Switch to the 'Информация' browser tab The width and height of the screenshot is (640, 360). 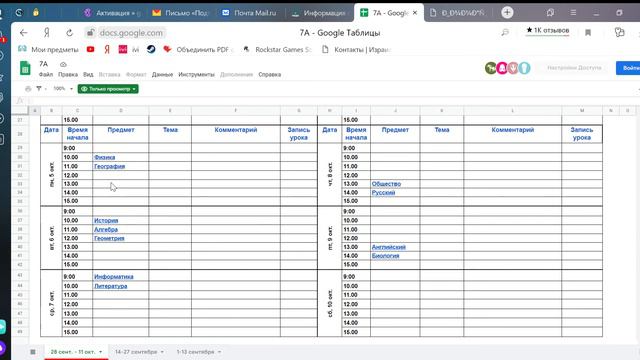319,13
